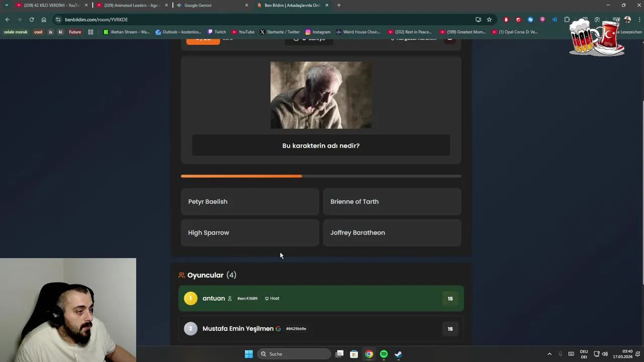Show hidden system tray icons

click(x=549, y=354)
